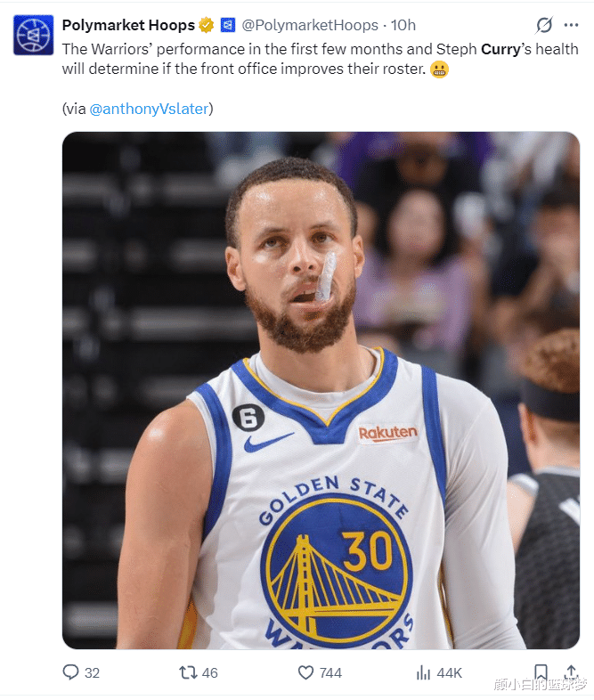The image size is (594, 700).
Task: Click the 44K views count
Action: 450,672
